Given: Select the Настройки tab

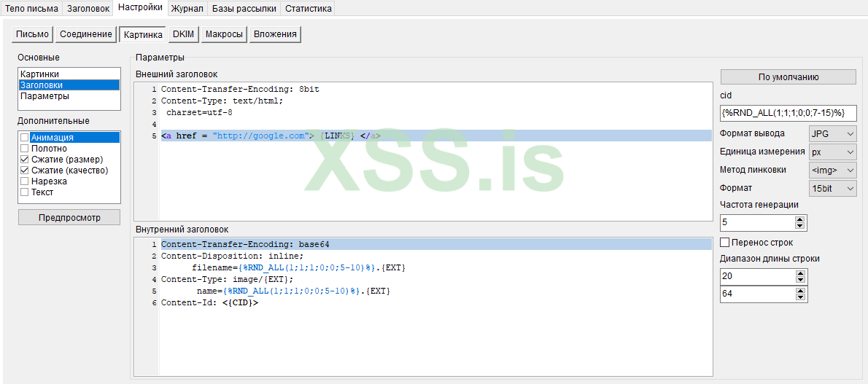Looking at the screenshot, I should (x=140, y=8).
